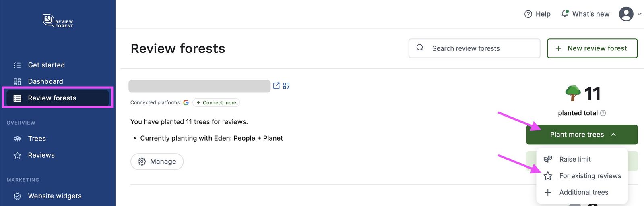Choose For existing reviews option
The height and width of the screenshot is (206, 644).
(590, 176)
